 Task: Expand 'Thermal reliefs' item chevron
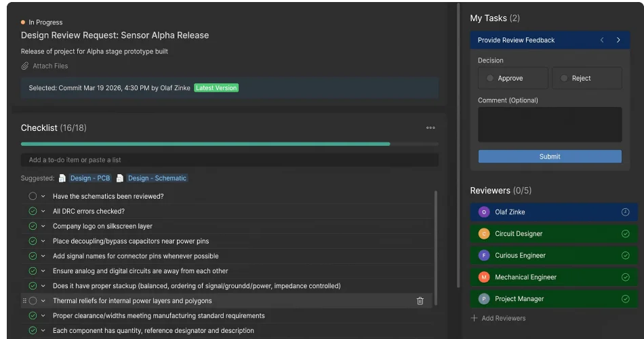click(43, 301)
